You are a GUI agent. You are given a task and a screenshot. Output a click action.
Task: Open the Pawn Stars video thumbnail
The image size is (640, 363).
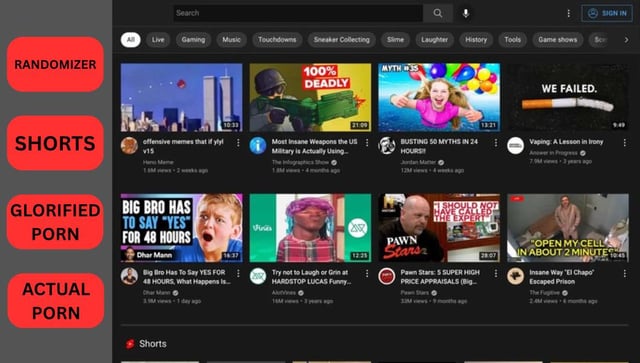pyautogui.click(x=439, y=228)
